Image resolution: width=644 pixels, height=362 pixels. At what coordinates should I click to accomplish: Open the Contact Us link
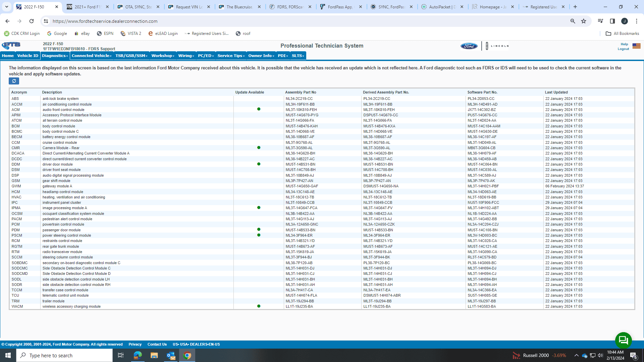157,344
